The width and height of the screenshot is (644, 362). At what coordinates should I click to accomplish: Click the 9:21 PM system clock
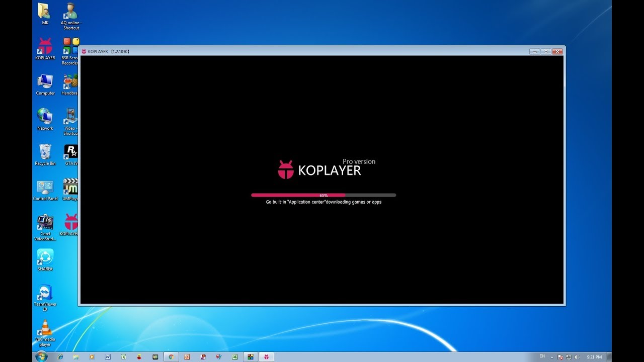(594, 357)
